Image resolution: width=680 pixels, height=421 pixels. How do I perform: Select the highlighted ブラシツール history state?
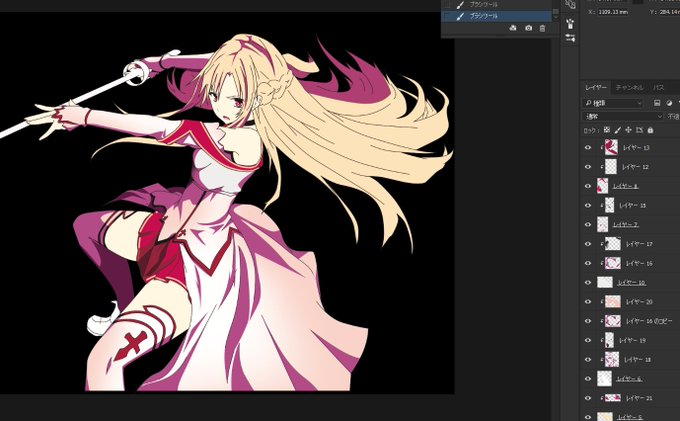click(497, 16)
